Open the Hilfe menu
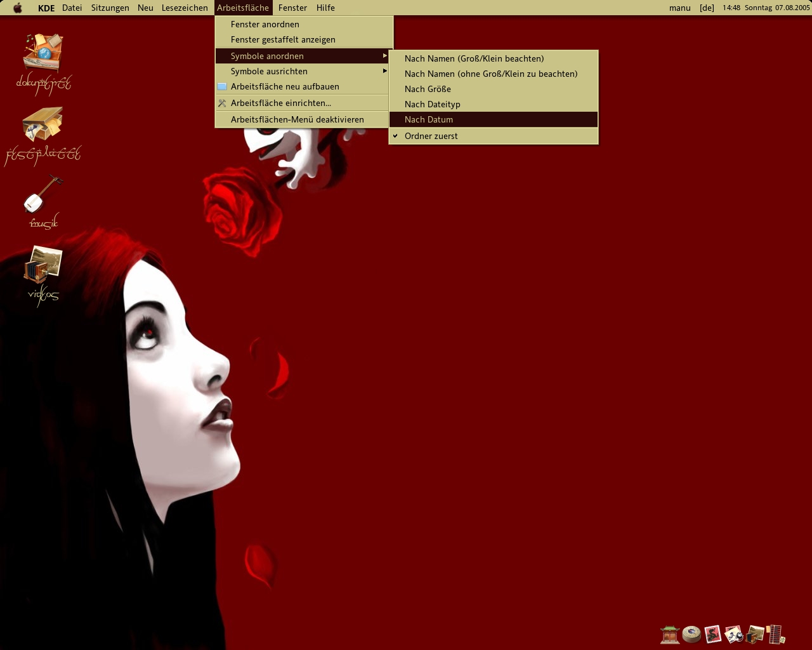This screenshot has height=650, width=812. (325, 8)
